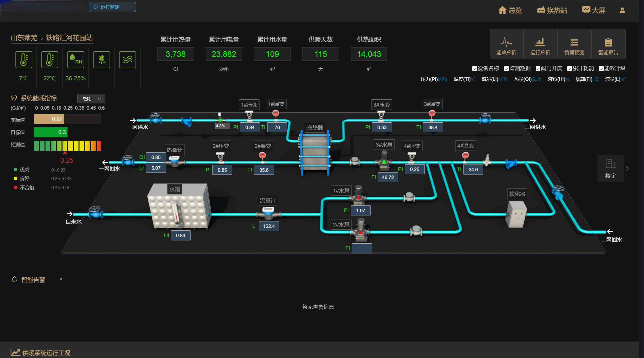Click the 目标值 0.3 green bar

pyautogui.click(x=51, y=132)
